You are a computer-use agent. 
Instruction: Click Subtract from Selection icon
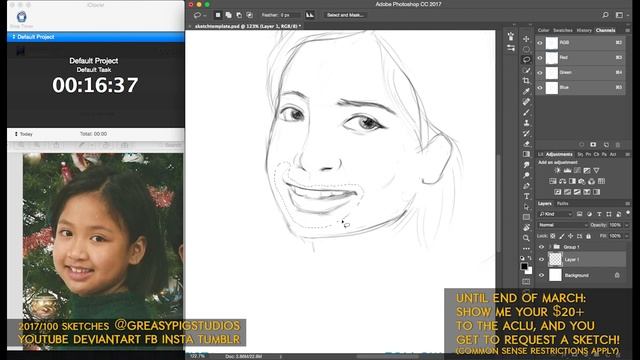pos(239,15)
